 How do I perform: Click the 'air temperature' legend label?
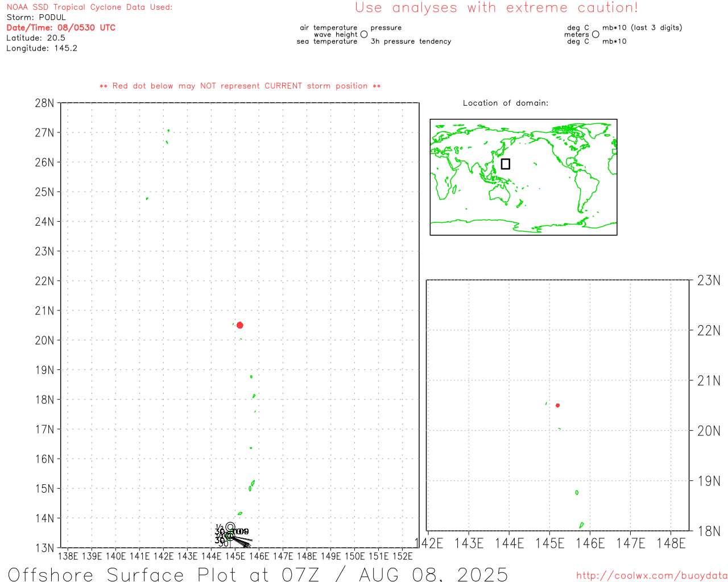(329, 27)
